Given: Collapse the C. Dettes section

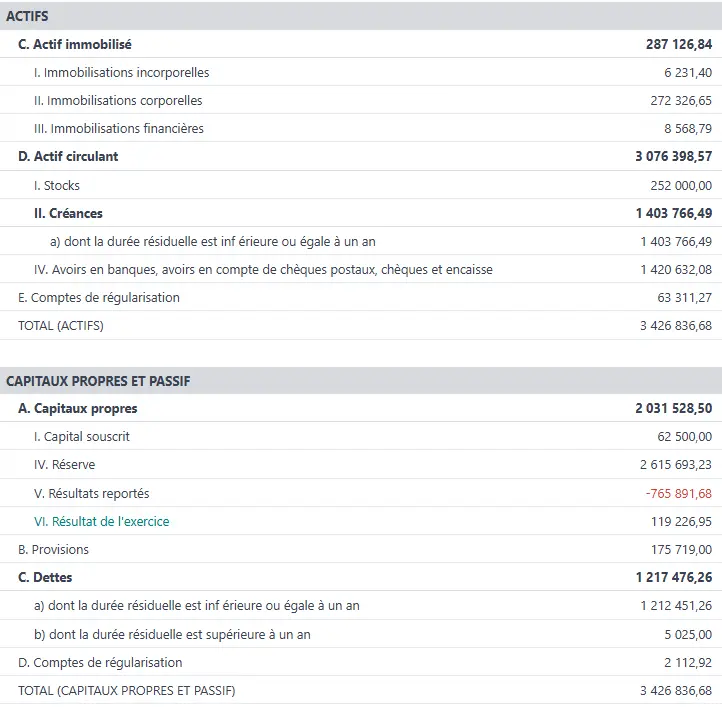Looking at the screenshot, I should (x=45, y=577).
